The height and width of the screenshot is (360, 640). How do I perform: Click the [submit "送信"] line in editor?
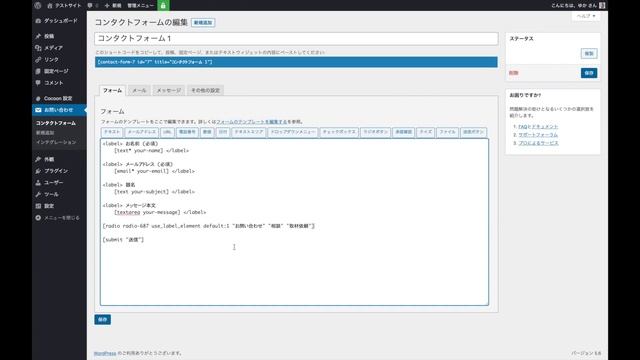(123, 240)
